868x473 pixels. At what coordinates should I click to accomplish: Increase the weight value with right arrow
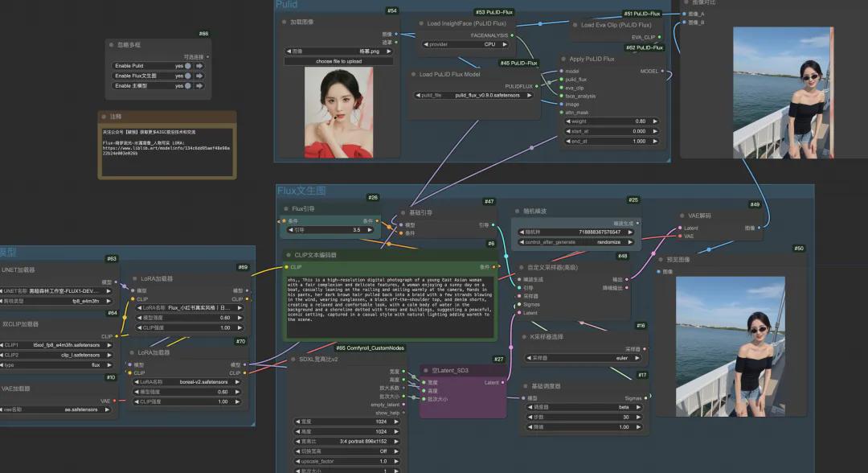point(660,121)
